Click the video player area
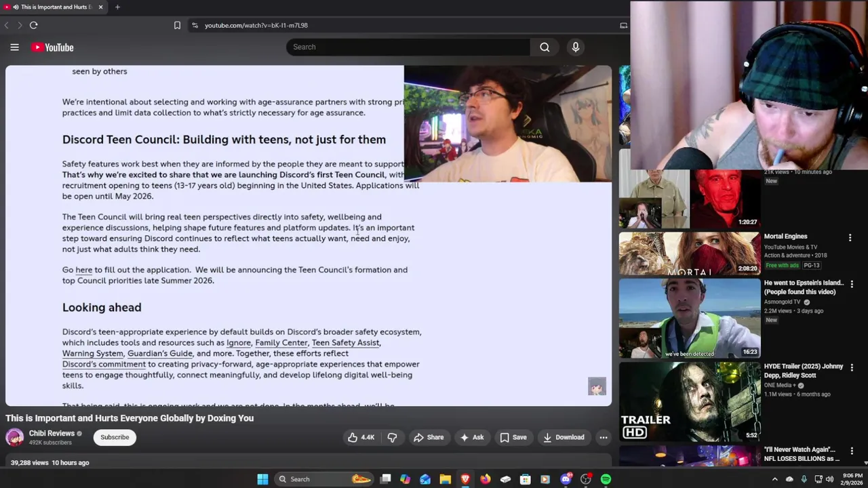The height and width of the screenshot is (488, 868). point(309,235)
